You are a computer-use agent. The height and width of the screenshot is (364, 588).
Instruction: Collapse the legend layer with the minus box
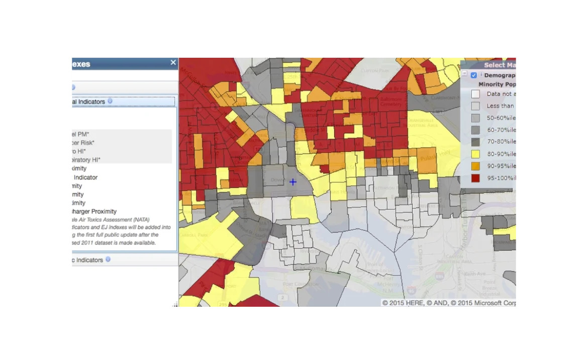tap(464, 74)
